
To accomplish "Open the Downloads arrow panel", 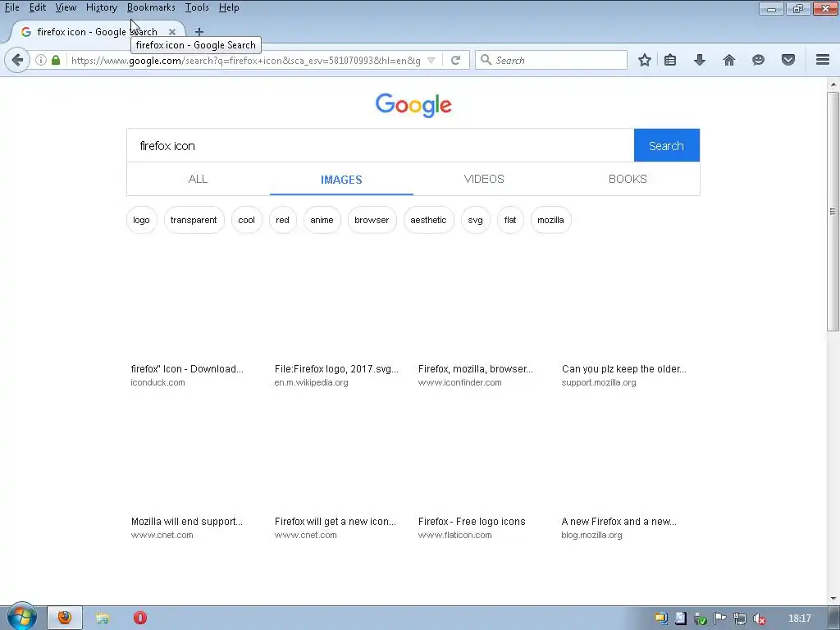I will pos(700,60).
